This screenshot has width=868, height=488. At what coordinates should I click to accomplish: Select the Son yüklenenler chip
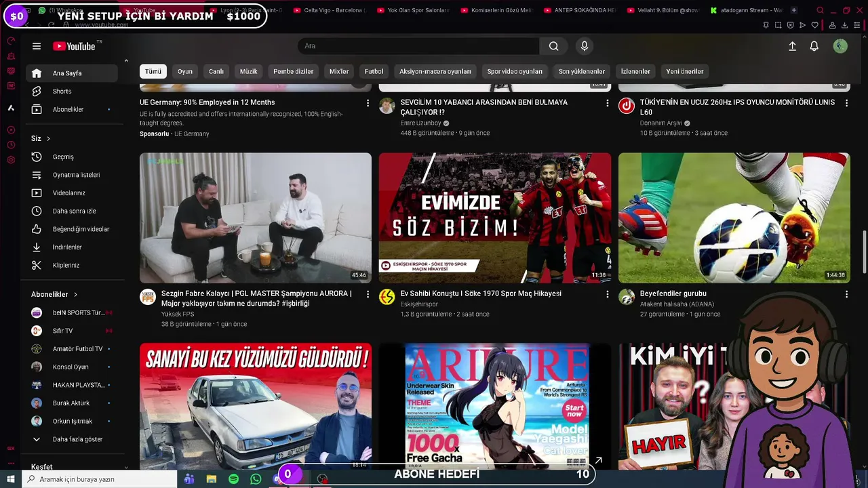click(582, 71)
